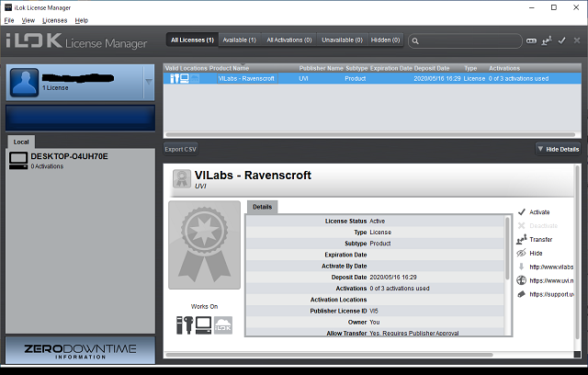Sort by Activations column header
The height and width of the screenshot is (375, 588).
[504, 68]
